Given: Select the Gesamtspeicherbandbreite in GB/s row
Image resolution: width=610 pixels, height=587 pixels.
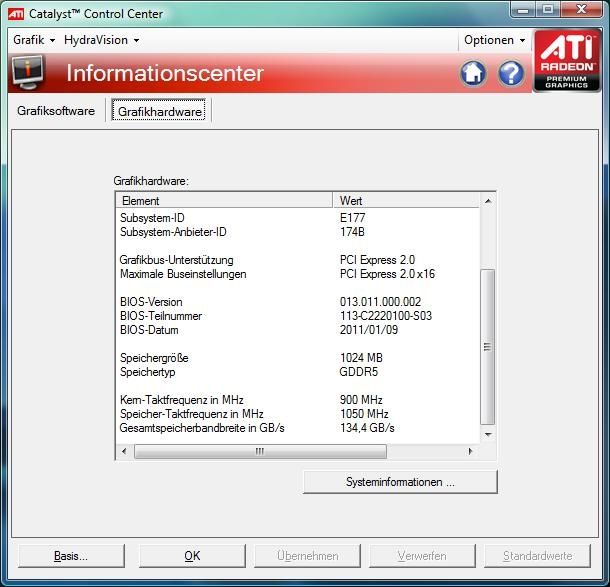Looking at the screenshot, I should coord(298,428).
